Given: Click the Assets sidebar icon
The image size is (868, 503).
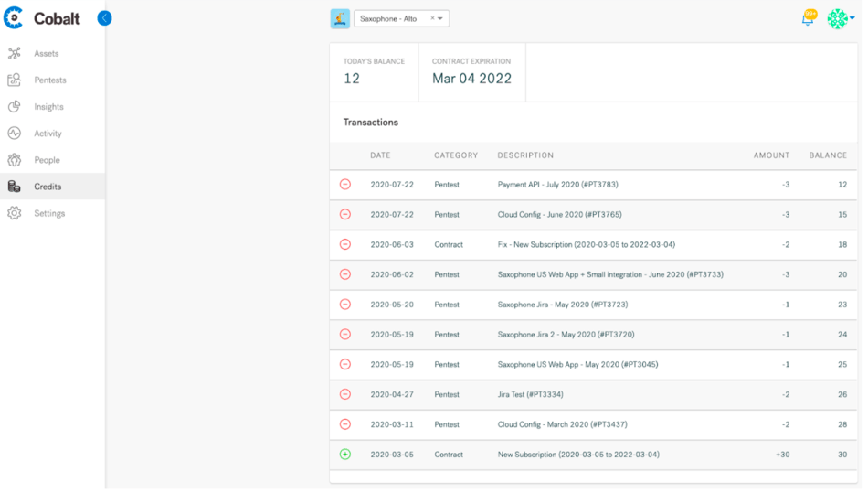Looking at the screenshot, I should pos(15,53).
